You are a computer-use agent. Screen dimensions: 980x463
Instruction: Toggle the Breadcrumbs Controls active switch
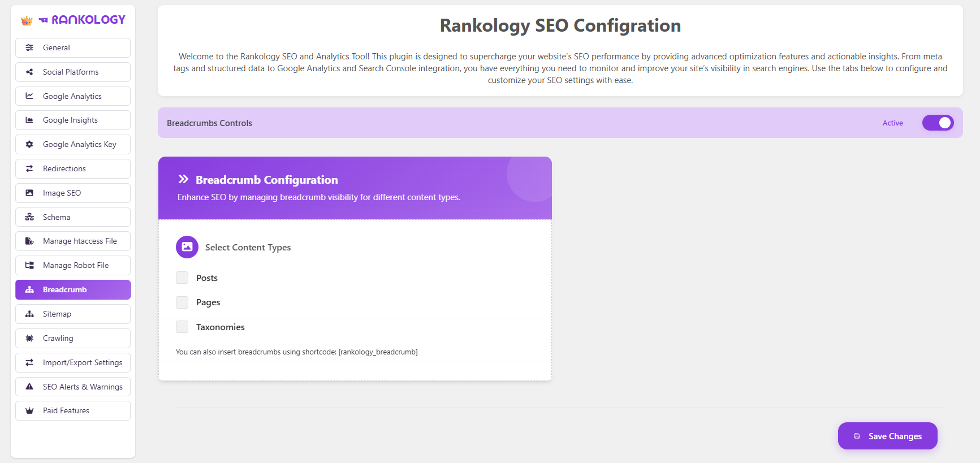(938, 123)
